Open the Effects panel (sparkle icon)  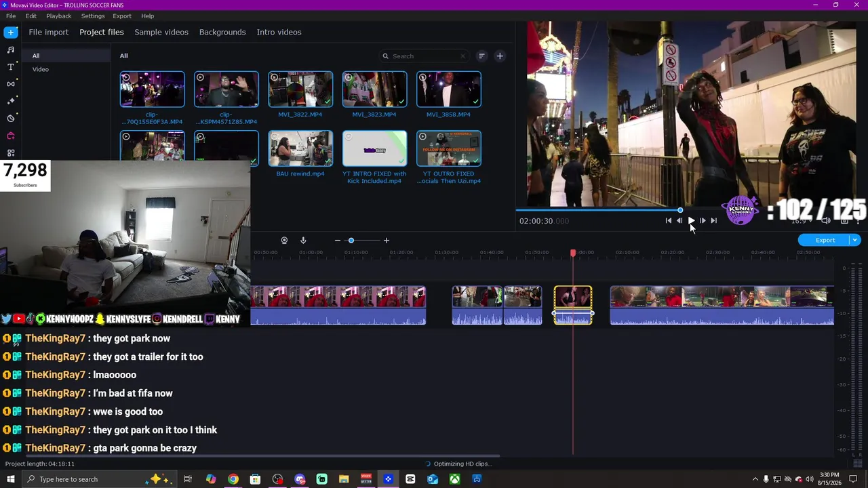pos(11,101)
